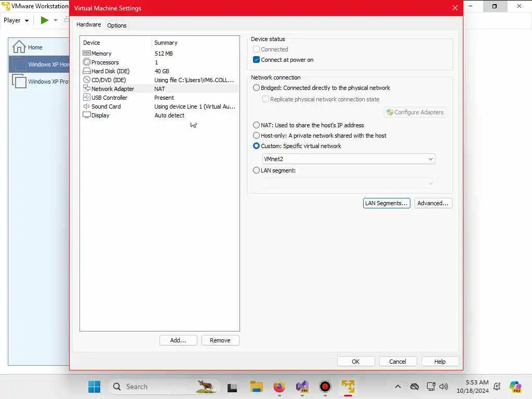This screenshot has height=399, width=532.
Task: Click the Windows XP Home VM icon
Action: tap(19, 64)
